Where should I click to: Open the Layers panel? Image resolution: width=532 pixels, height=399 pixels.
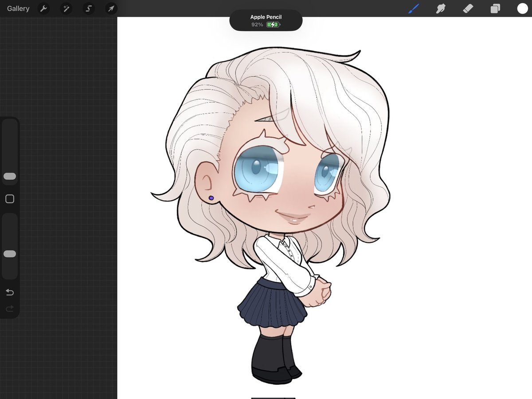[495, 8]
